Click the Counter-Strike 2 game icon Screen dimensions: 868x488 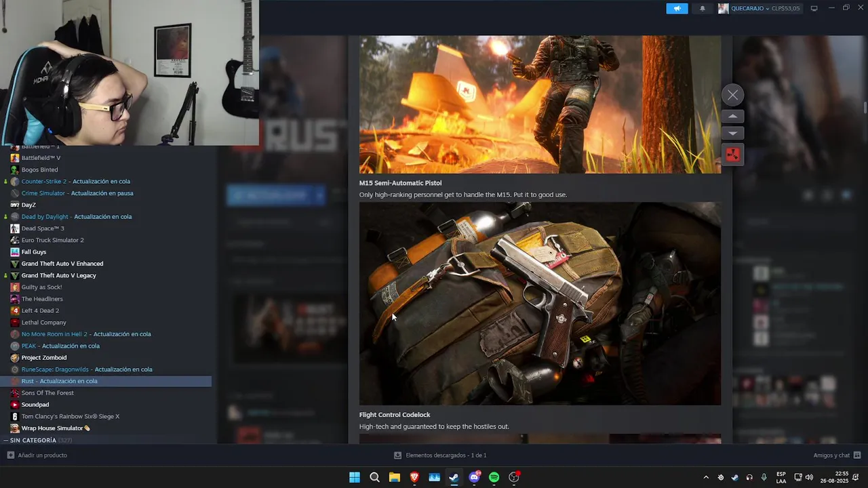15,182
